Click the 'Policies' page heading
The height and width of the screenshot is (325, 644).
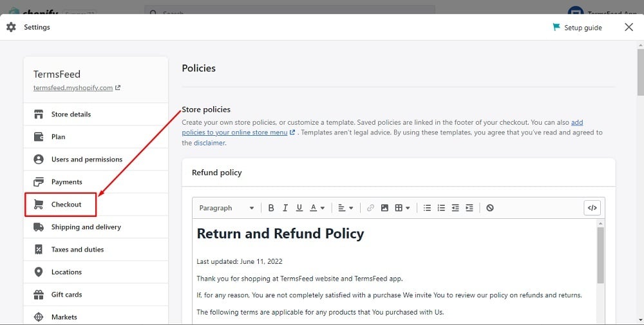199,68
